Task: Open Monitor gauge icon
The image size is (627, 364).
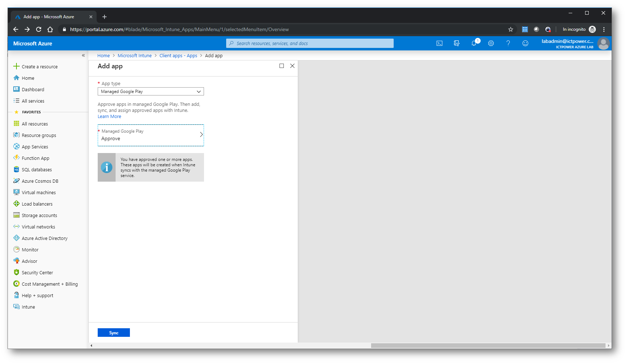Action: pyautogui.click(x=16, y=249)
